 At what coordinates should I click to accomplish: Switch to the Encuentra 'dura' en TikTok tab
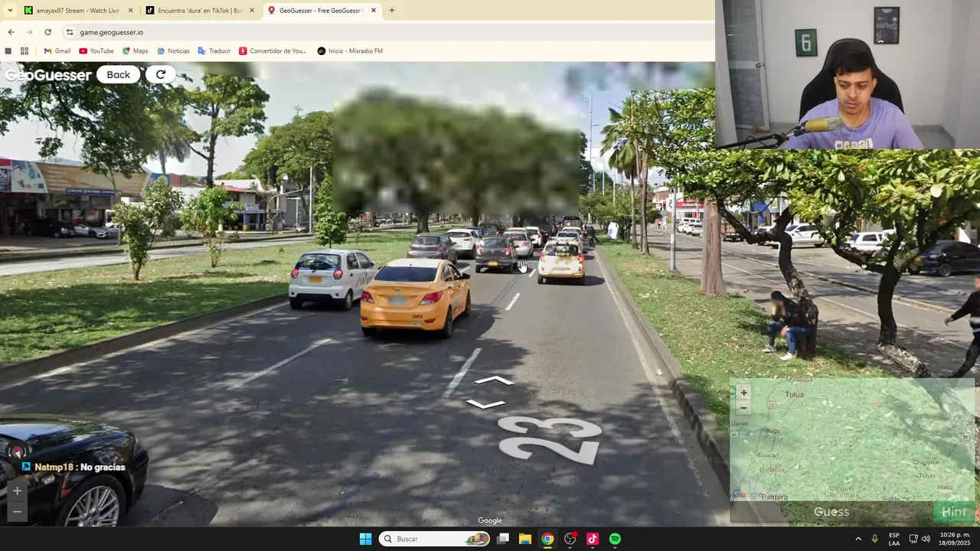201,11
